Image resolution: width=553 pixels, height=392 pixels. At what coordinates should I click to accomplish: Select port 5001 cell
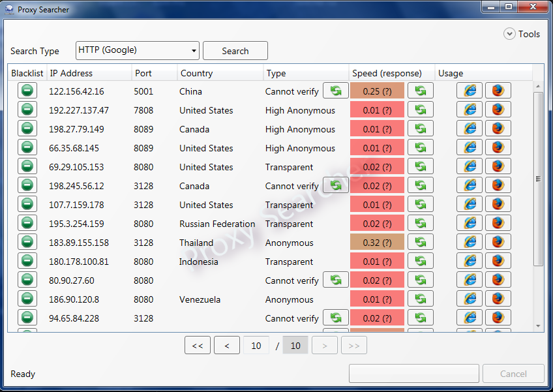[143, 91]
